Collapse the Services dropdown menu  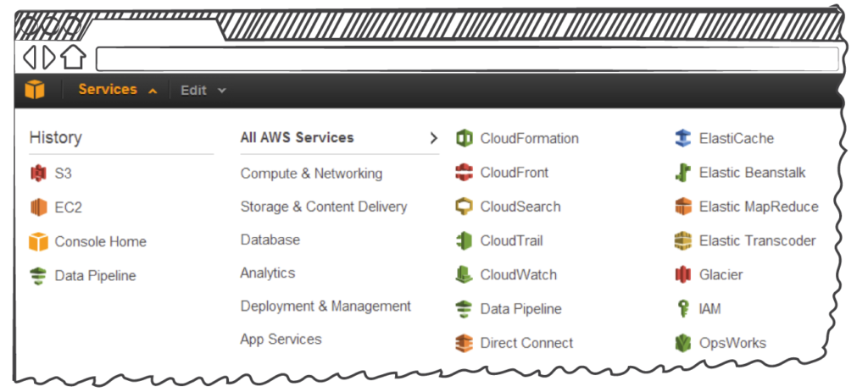pos(117,90)
